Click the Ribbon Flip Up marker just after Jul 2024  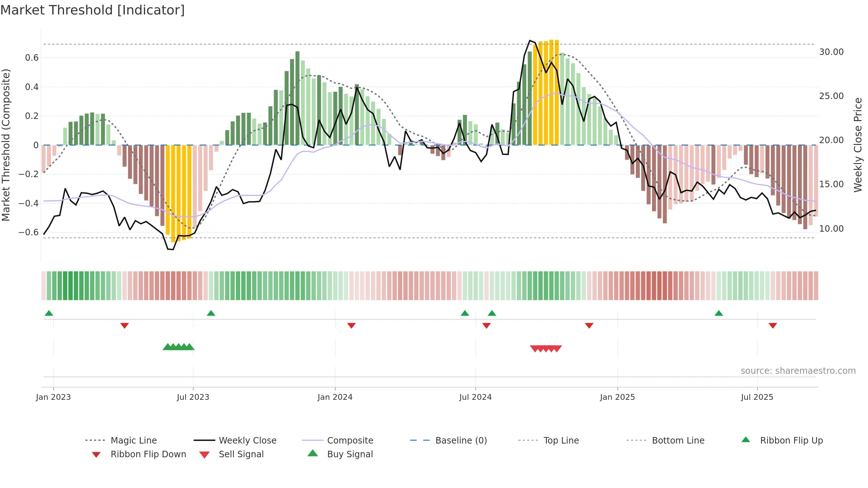point(492,313)
